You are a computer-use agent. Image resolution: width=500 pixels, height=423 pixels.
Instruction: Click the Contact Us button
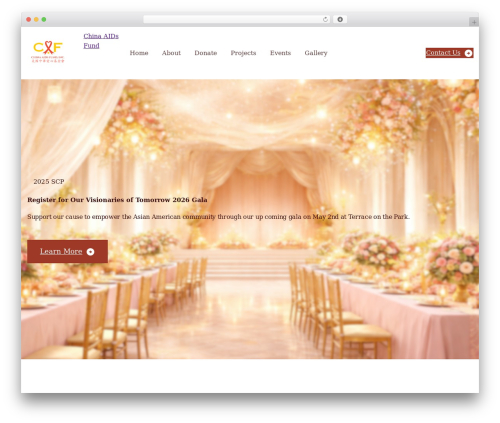tap(449, 53)
